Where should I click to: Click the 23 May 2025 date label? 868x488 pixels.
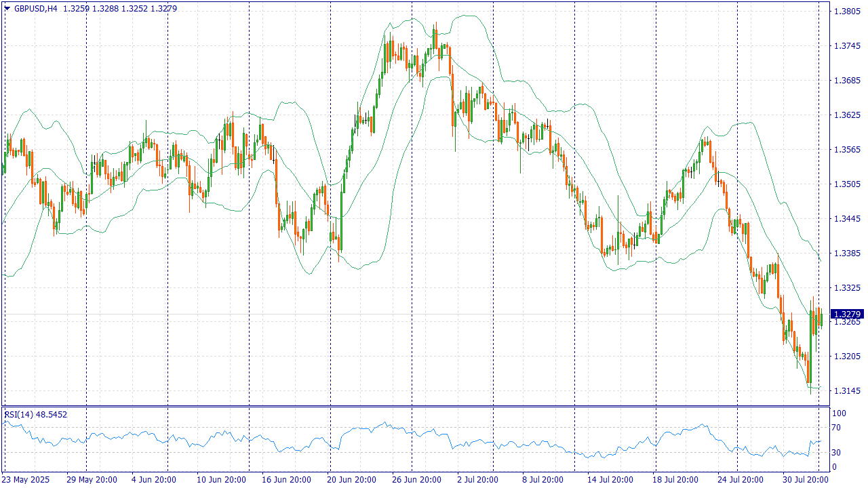(26, 480)
